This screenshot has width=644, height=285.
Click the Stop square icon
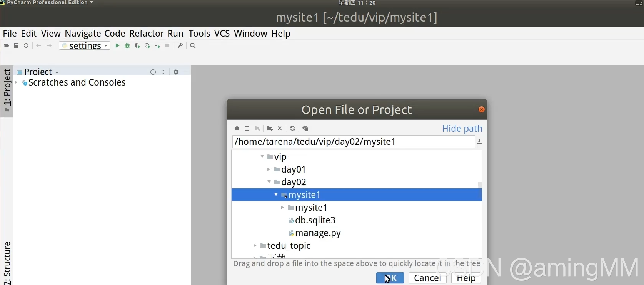[167, 45]
